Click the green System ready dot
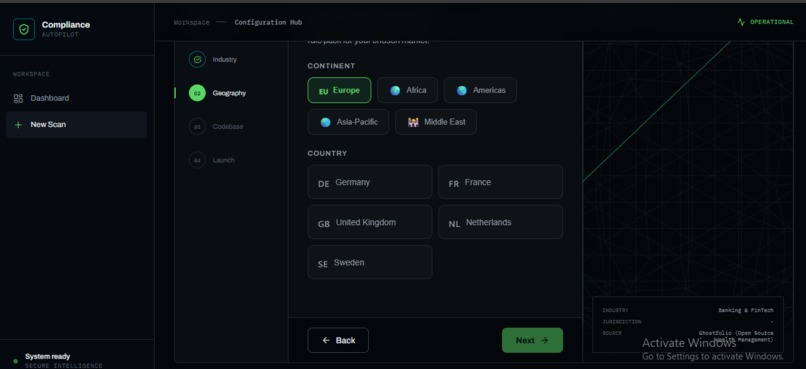Screen dimensions: 806x369 click(x=15, y=361)
